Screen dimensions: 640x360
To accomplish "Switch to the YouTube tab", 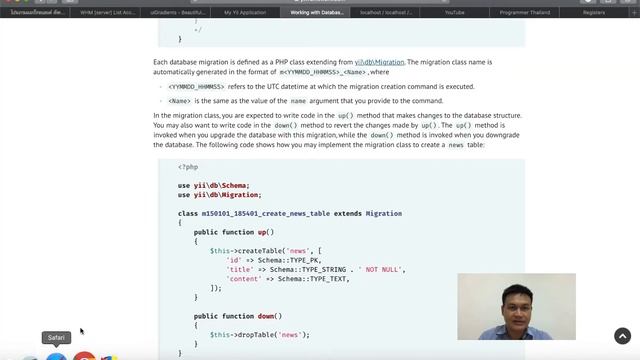I will (454, 12).
